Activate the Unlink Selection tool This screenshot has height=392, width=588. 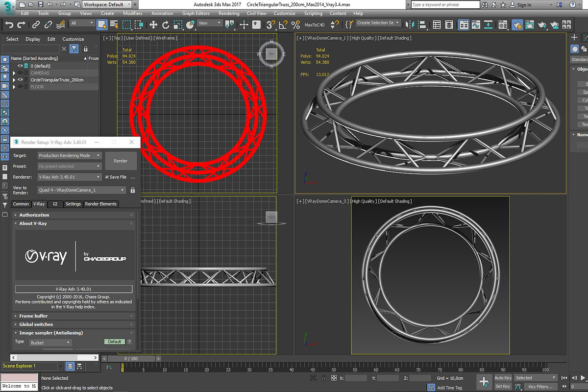(48, 24)
